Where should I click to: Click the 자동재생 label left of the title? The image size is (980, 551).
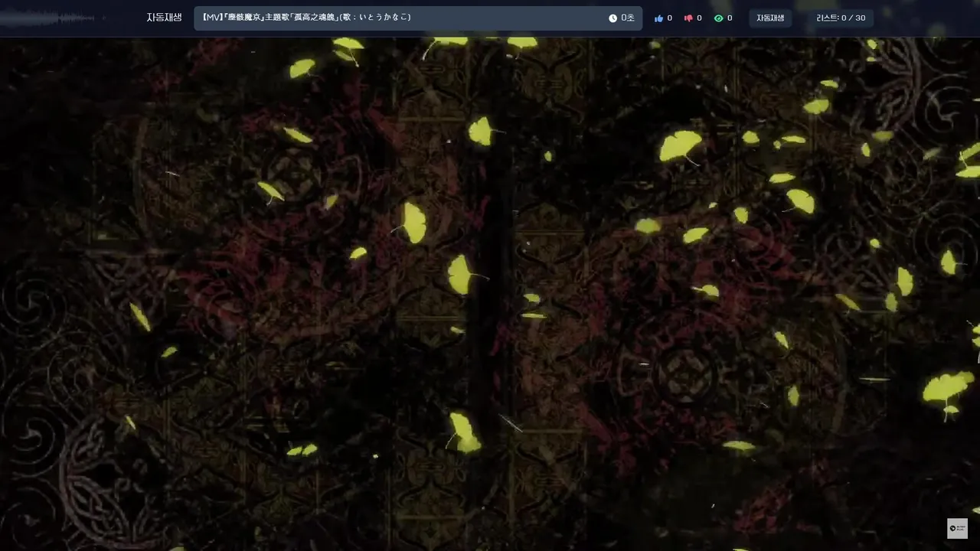[164, 18]
